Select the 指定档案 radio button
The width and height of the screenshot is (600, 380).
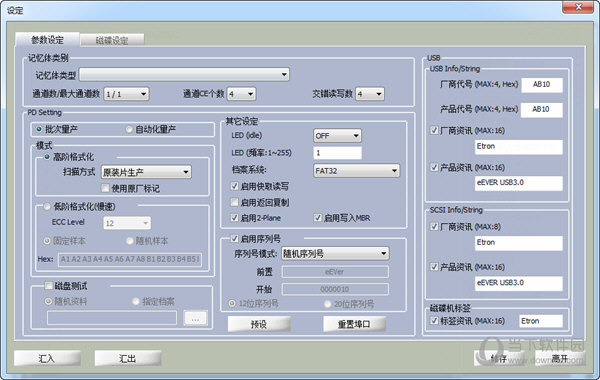tap(136, 302)
